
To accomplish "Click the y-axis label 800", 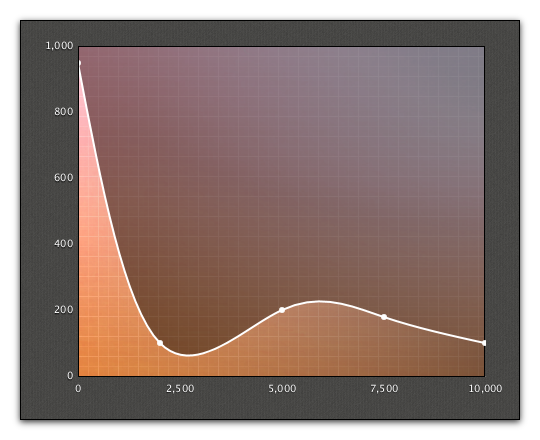I will (64, 112).
